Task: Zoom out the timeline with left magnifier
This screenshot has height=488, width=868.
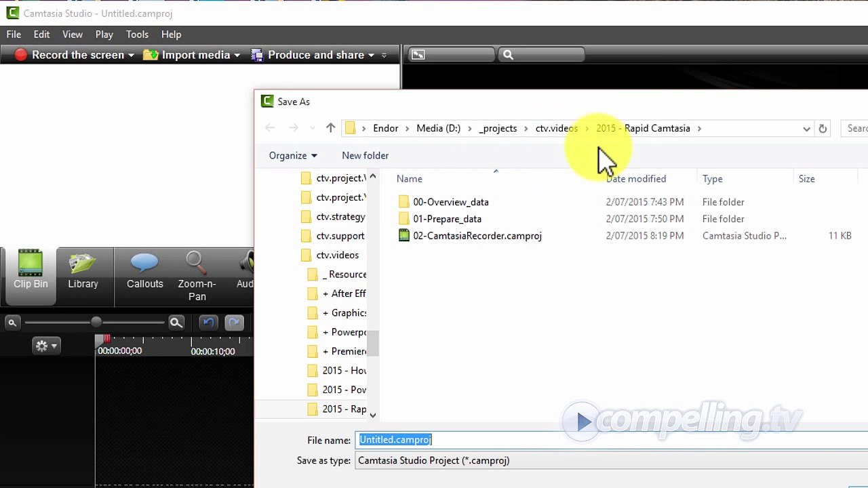Action: (12, 323)
